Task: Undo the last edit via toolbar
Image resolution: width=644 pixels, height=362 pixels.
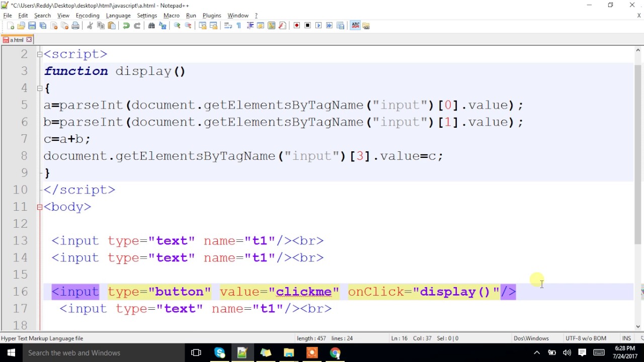Action: tap(126, 26)
